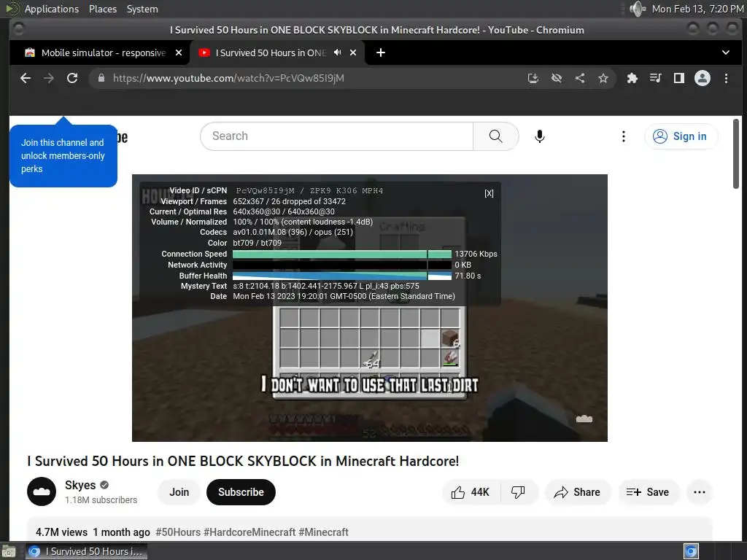The height and width of the screenshot is (560, 747).
Task: Open the Chromium profile avatar
Action: tap(703, 78)
